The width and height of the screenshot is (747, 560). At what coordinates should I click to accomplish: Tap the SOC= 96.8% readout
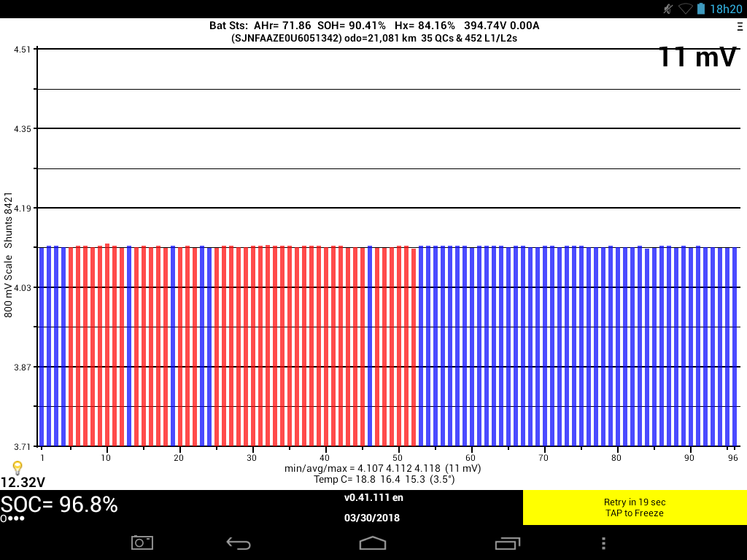coord(59,504)
